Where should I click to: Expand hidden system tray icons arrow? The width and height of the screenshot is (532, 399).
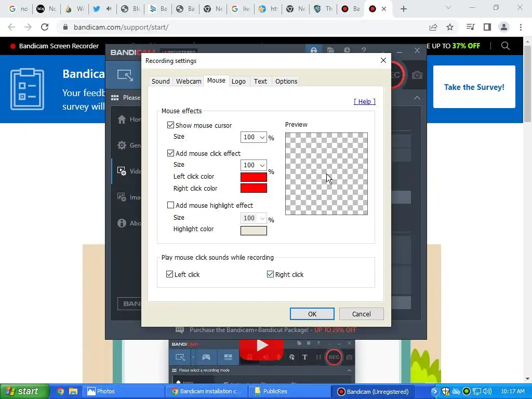point(435,391)
